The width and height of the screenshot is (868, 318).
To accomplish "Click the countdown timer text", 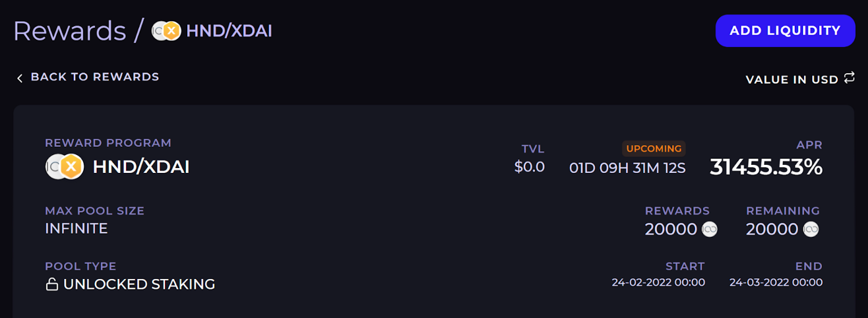I will [627, 167].
